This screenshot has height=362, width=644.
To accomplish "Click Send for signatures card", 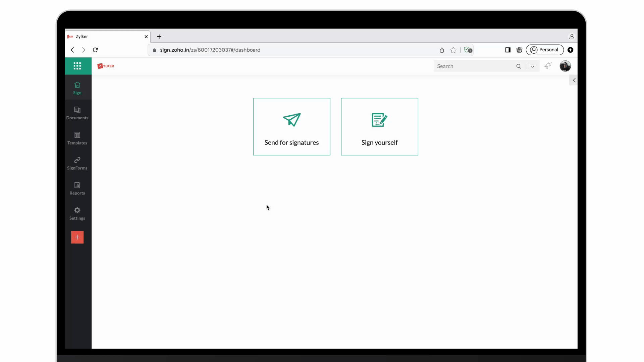I will (291, 126).
